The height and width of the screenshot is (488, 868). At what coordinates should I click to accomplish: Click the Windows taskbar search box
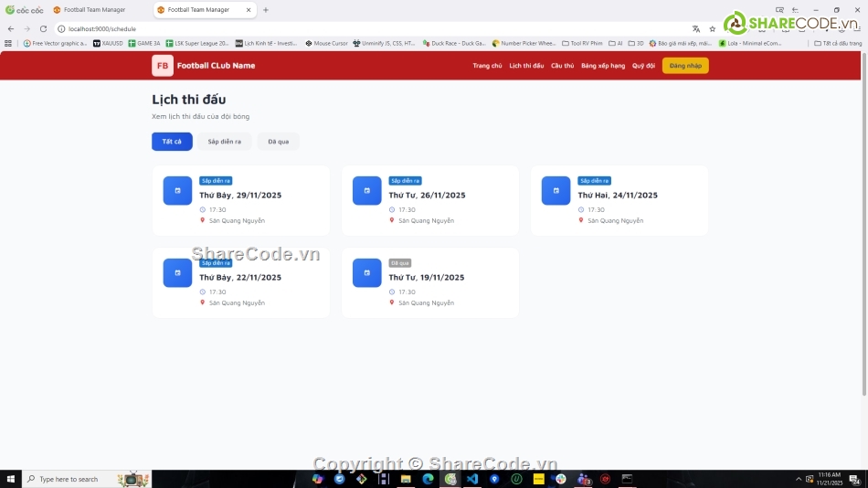tap(87, 479)
